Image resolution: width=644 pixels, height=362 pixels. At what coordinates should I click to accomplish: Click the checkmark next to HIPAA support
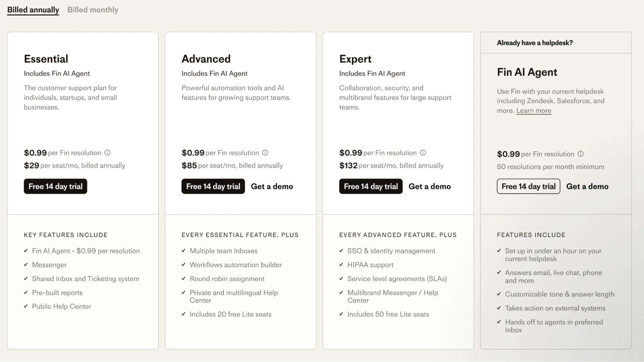341,265
